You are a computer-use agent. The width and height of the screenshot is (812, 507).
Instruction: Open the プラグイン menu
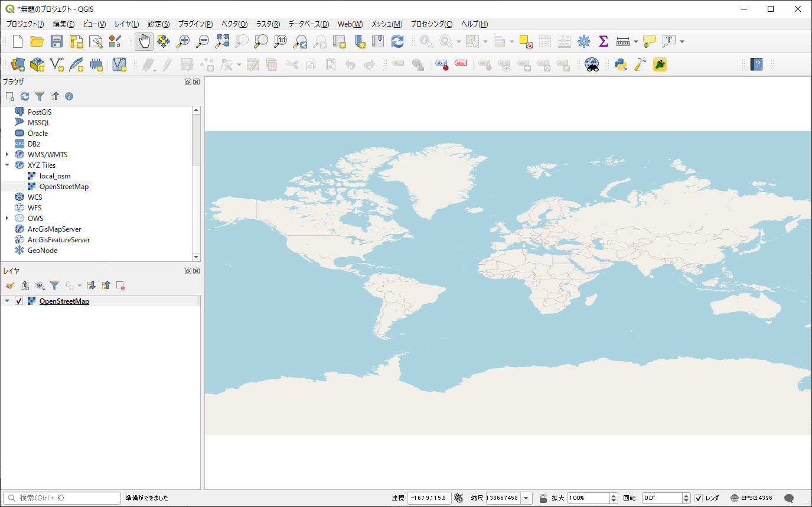coord(195,24)
